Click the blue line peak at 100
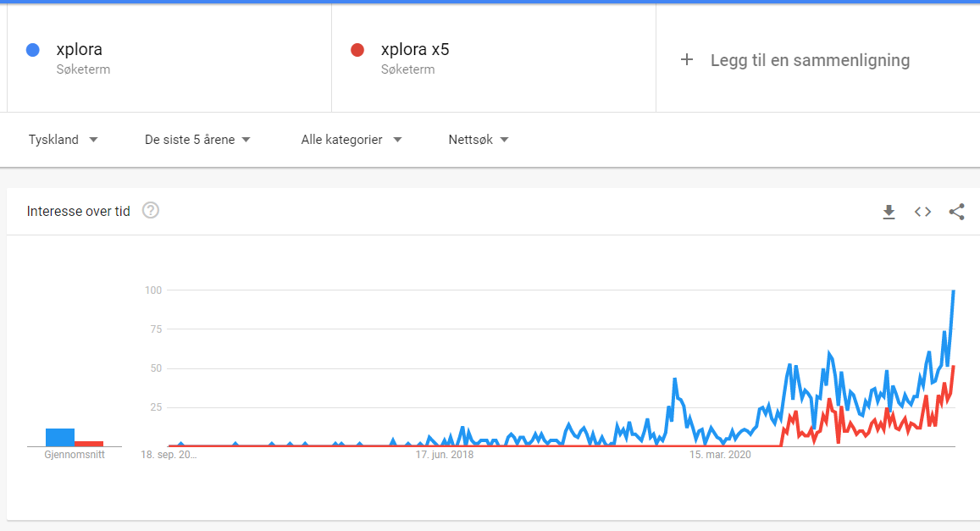Viewport: 980px width, 531px height. pos(954,291)
